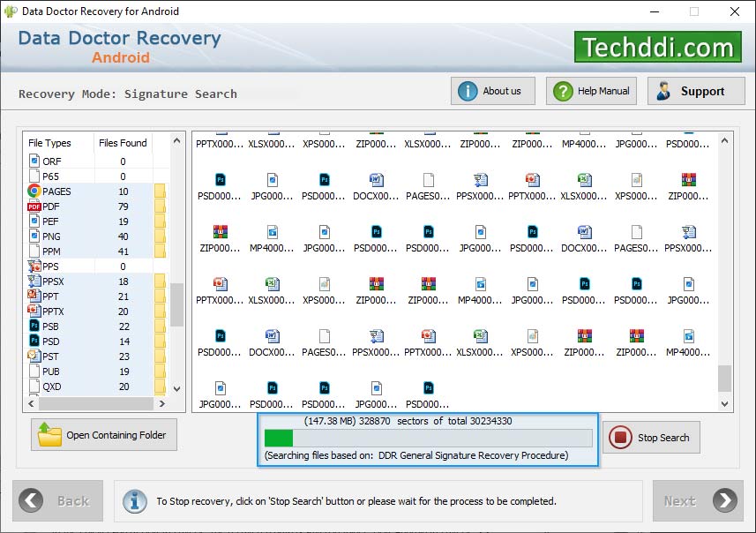Screen dimensions: 756x533
Task: Select the PNG file type icon
Action: 34,236
